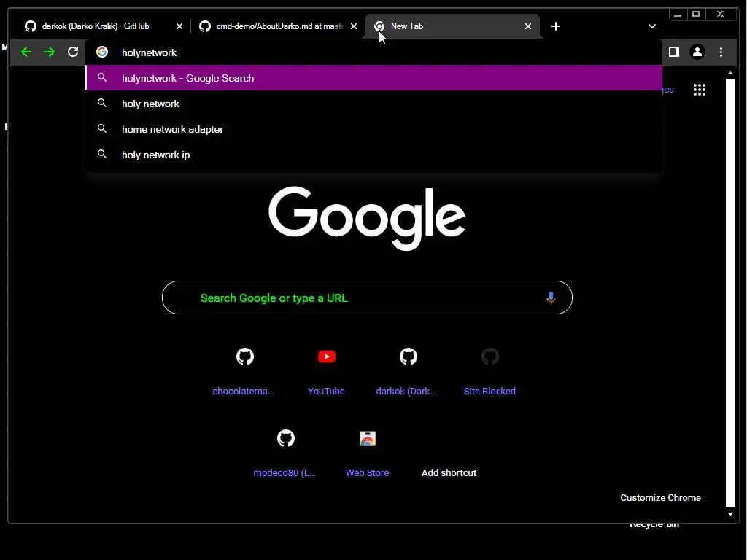Viewport: 747px width, 560px height.
Task: Open the chocolatema... GitHub shortcut
Action: (244, 372)
